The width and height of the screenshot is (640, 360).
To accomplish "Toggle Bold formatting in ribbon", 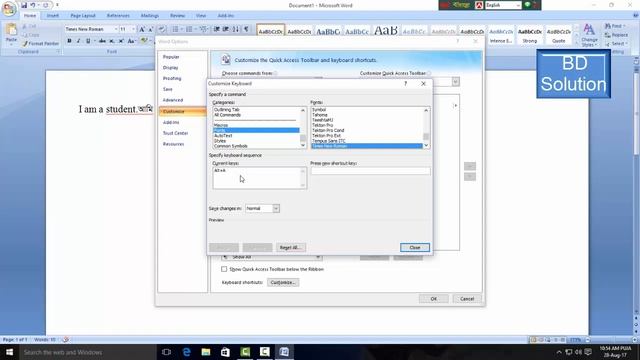I will click(x=69, y=41).
